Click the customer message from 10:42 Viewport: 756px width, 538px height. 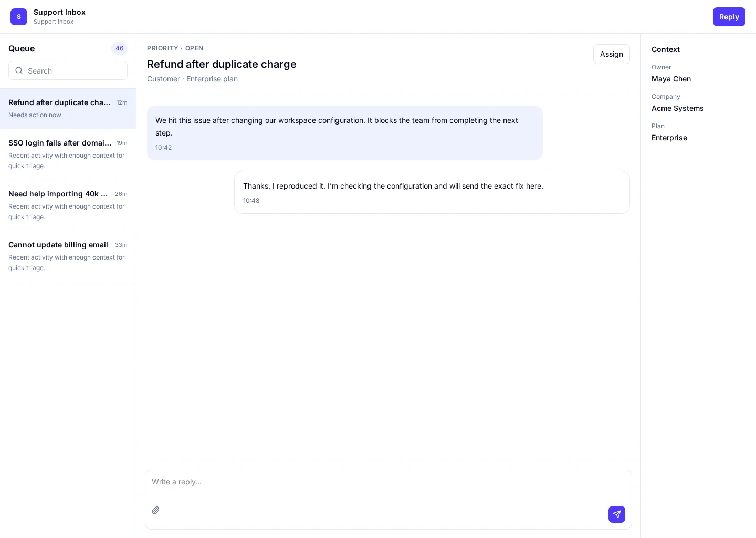[345, 133]
